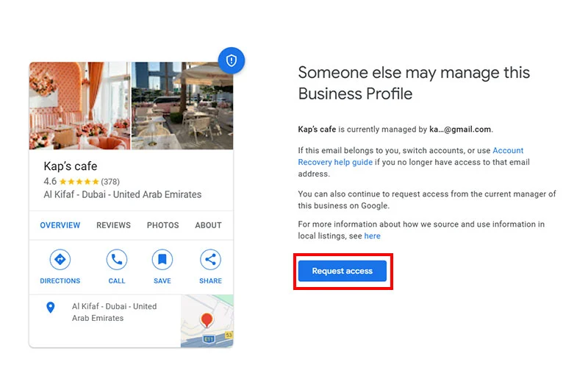Click the blue location pin icon
Viewport: 588px width, 368px height.
pos(50,307)
